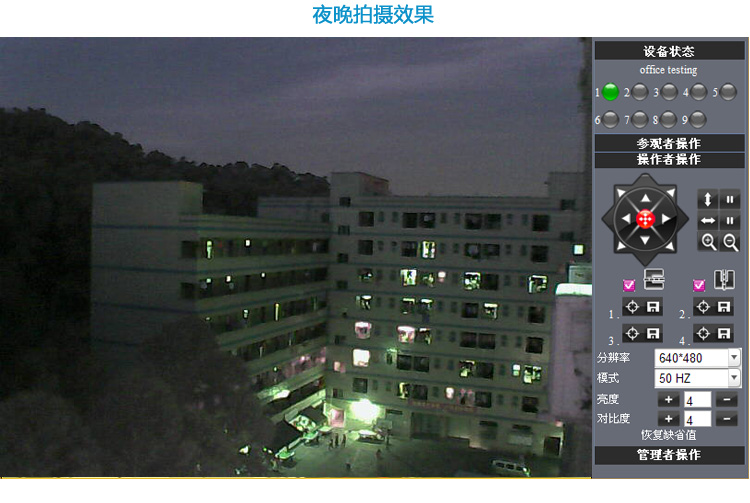Start horizontal patrol with left-right arrow icon
Image resolution: width=750 pixels, height=503 pixels.
[x=707, y=220]
